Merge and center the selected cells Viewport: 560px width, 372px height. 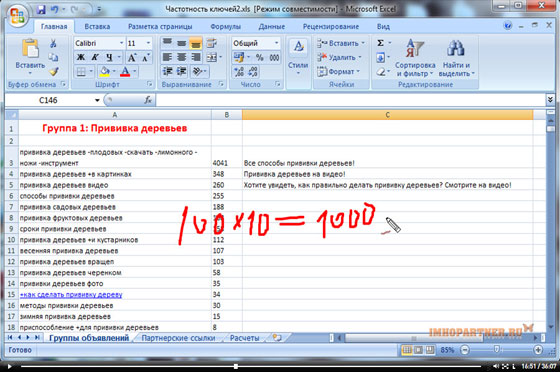212,57
